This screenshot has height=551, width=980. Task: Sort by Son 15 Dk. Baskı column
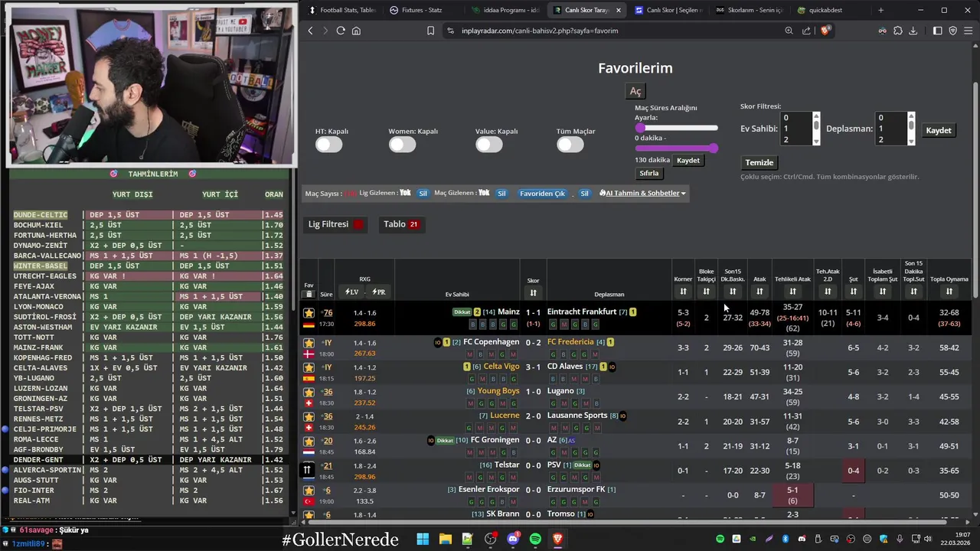pos(733,292)
